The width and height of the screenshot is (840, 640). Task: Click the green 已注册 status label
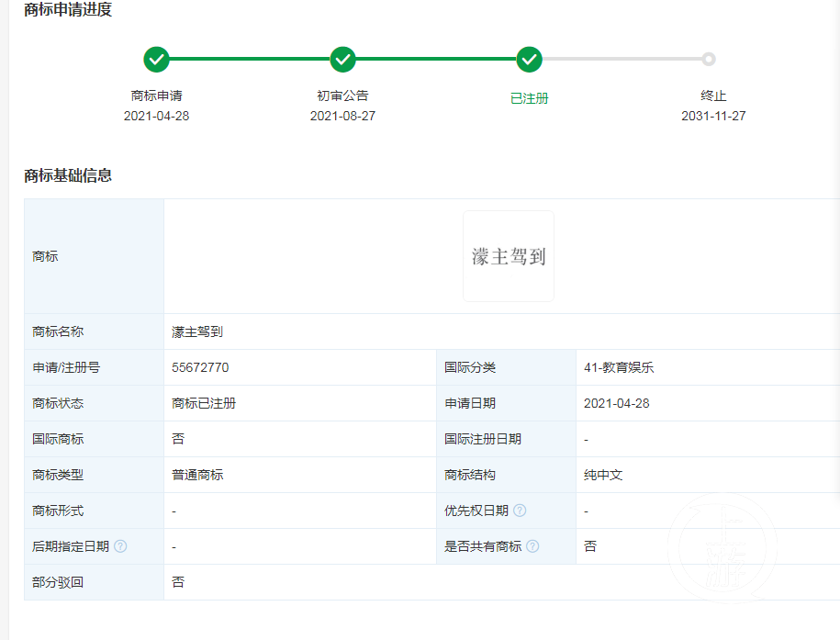529,98
